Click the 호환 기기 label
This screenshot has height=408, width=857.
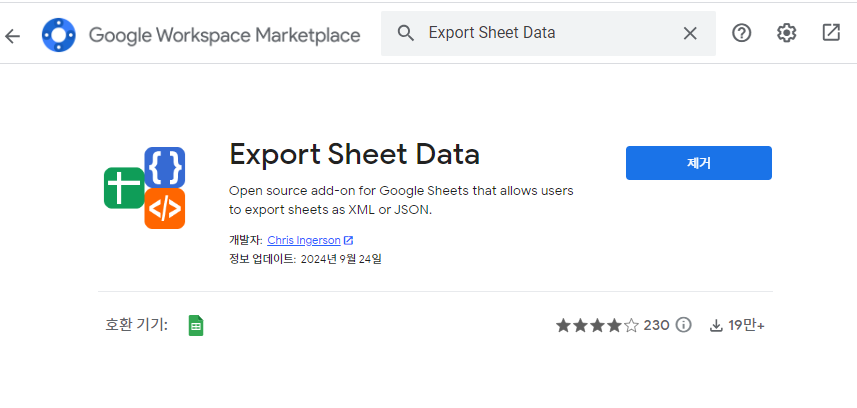click(136, 325)
